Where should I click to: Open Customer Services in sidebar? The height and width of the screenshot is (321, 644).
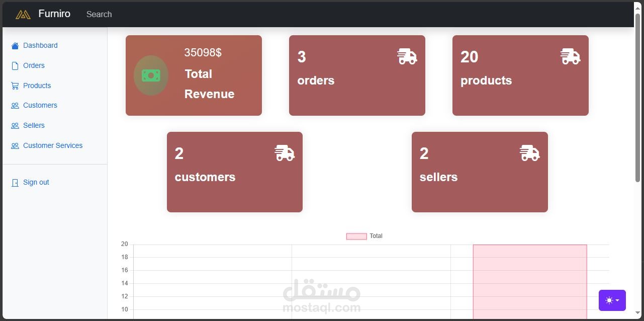click(53, 145)
